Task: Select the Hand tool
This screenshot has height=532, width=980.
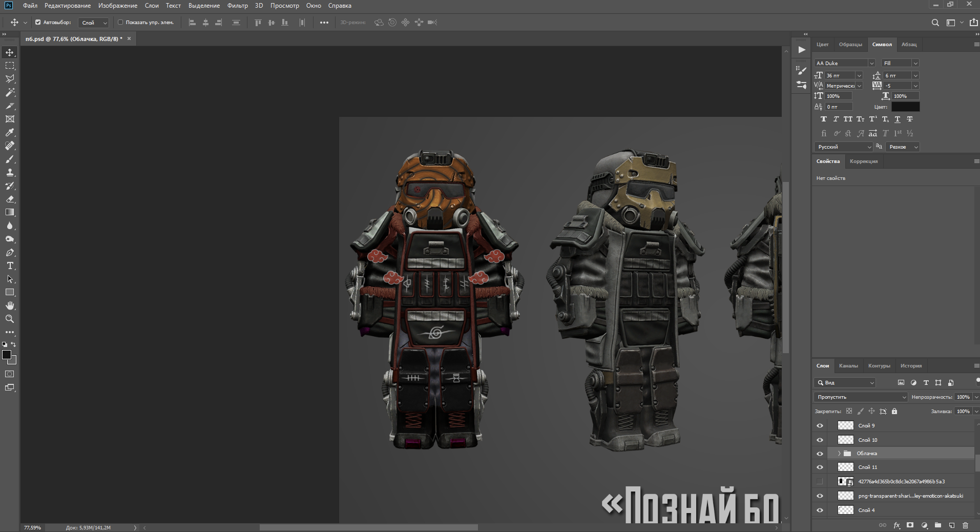Action: click(10, 305)
